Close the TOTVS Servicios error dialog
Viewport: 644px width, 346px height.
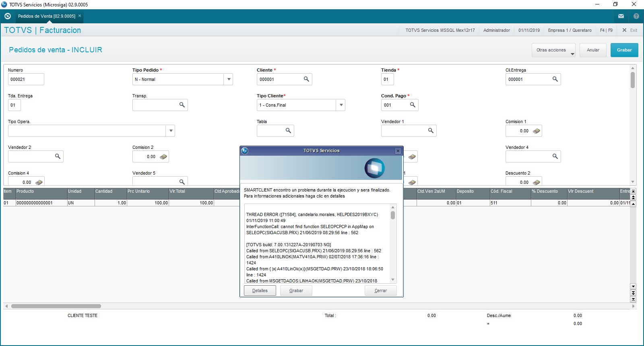398,151
